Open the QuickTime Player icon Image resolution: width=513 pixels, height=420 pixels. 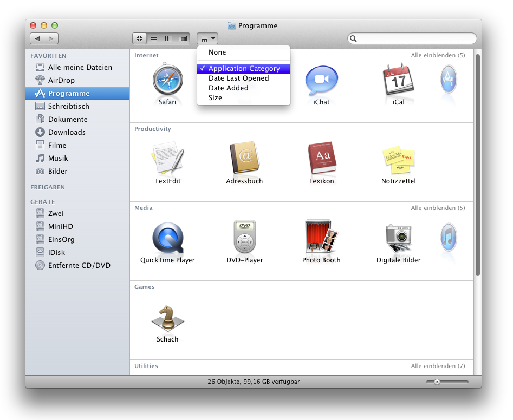tap(167, 238)
